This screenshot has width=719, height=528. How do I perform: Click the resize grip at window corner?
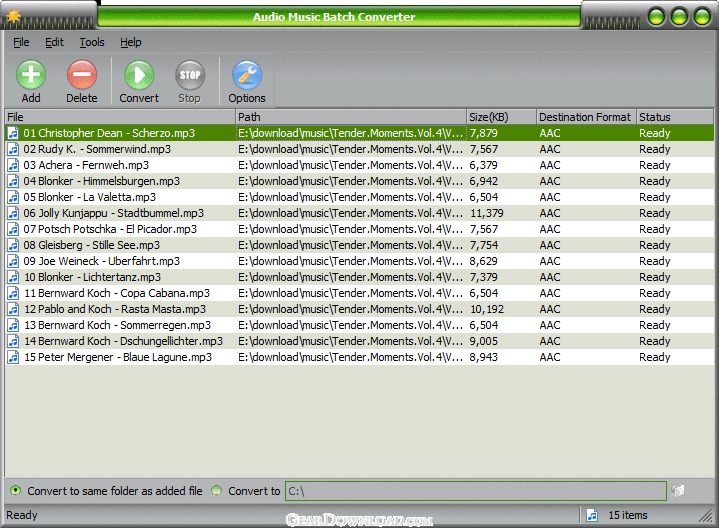(706, 516)
